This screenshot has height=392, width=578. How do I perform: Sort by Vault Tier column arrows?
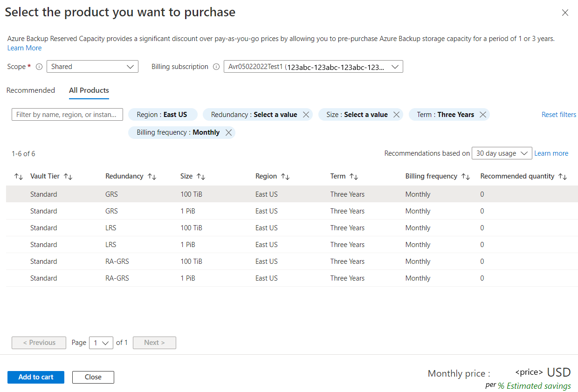pyautogui.click(x=68, y=177)
